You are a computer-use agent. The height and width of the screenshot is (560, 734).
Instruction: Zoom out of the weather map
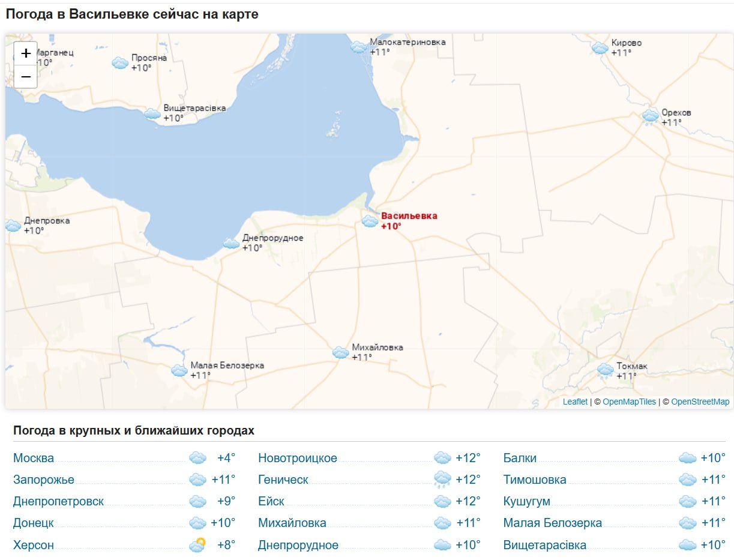[x=26, y=77]
